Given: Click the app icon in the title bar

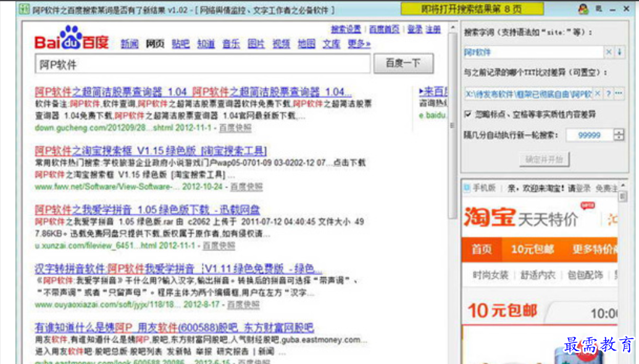Looking at the screenshot, I should [x=23, y=9].
